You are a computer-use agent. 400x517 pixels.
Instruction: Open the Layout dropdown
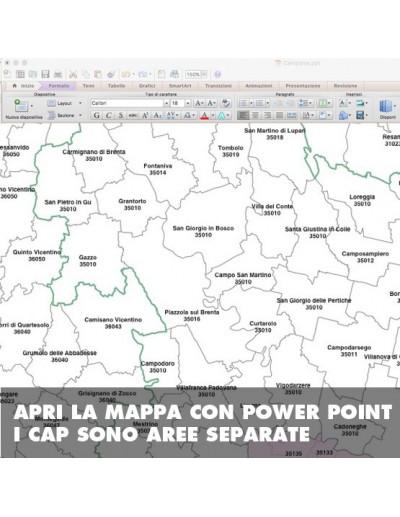click(x=65, y=103)
